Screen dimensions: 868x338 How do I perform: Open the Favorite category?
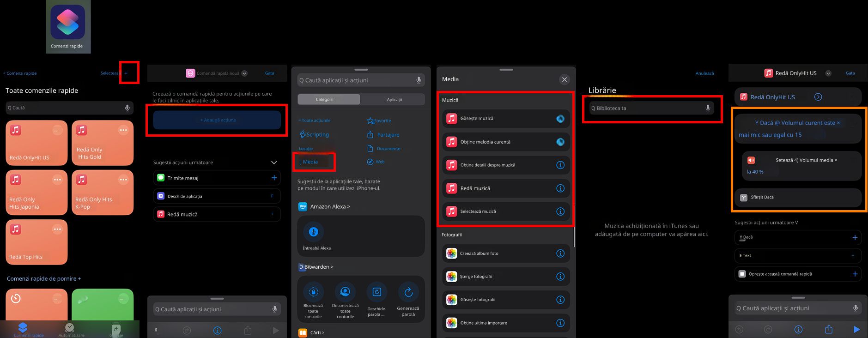pyautogui.click(x=379, y=121)
